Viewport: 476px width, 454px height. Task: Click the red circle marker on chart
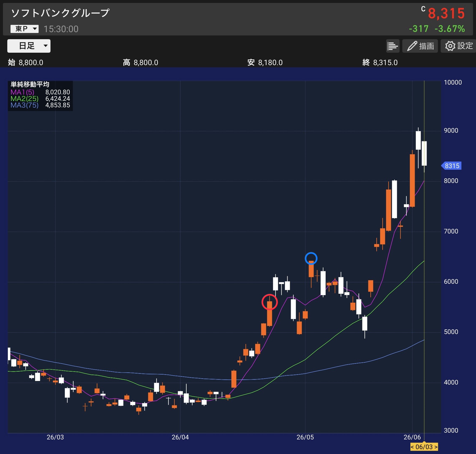269,302
